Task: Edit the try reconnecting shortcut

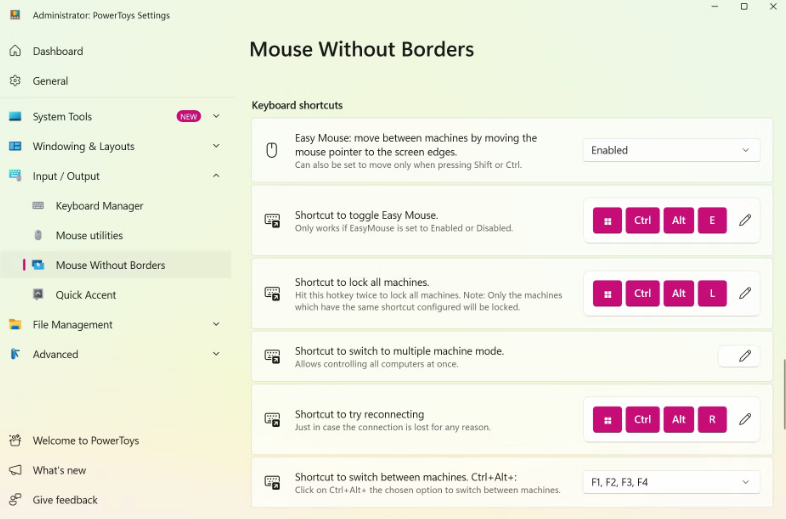Action: point(745,420)
